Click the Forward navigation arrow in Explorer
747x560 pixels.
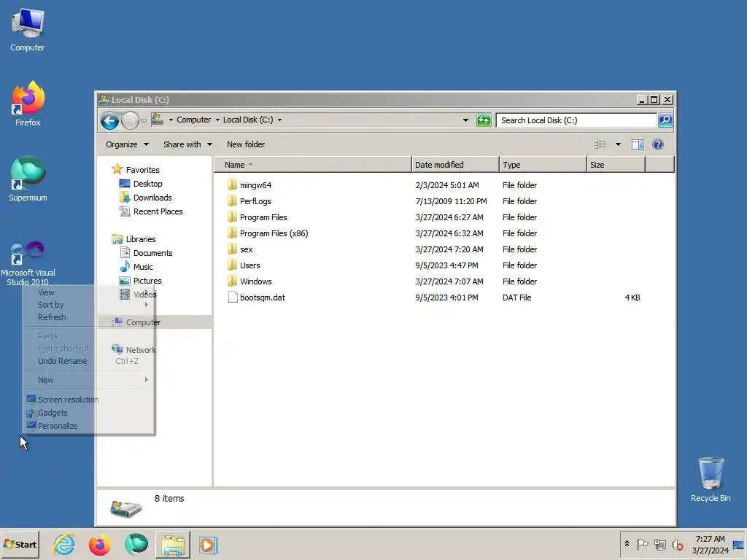pos(130,121)
